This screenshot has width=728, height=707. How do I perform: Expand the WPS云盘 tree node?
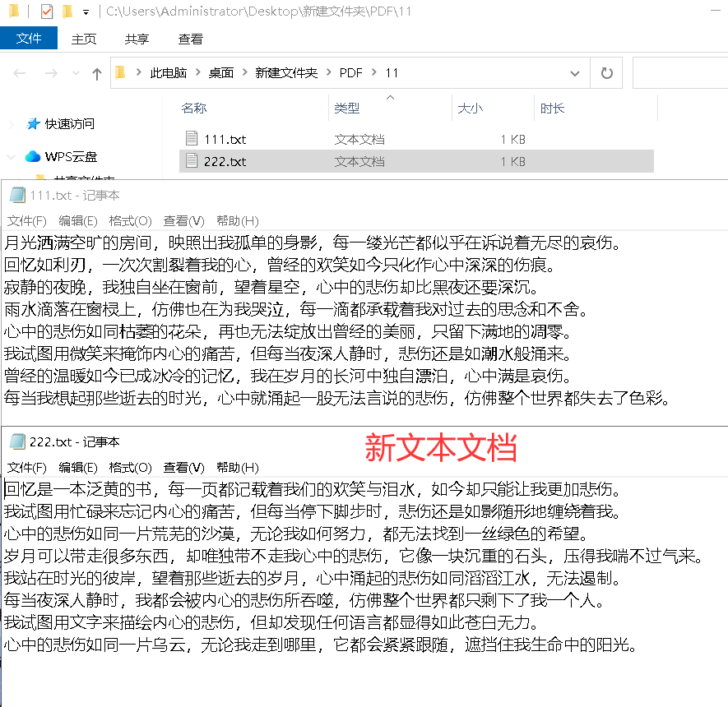12,156
